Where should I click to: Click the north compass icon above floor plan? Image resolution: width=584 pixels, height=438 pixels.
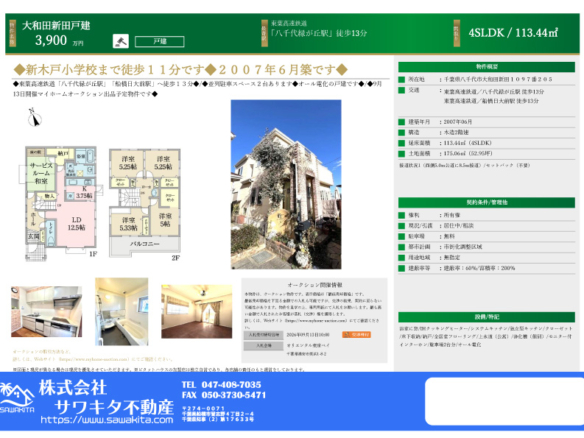(x=35, y=117)
